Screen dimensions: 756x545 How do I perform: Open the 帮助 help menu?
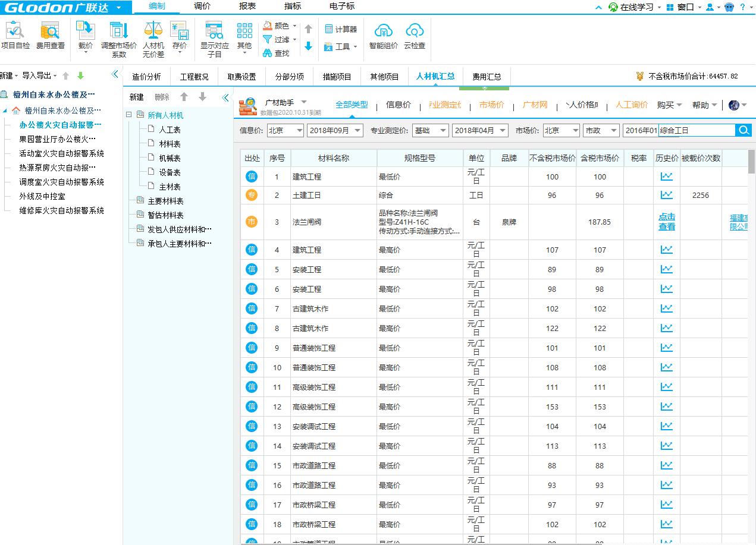704,105
